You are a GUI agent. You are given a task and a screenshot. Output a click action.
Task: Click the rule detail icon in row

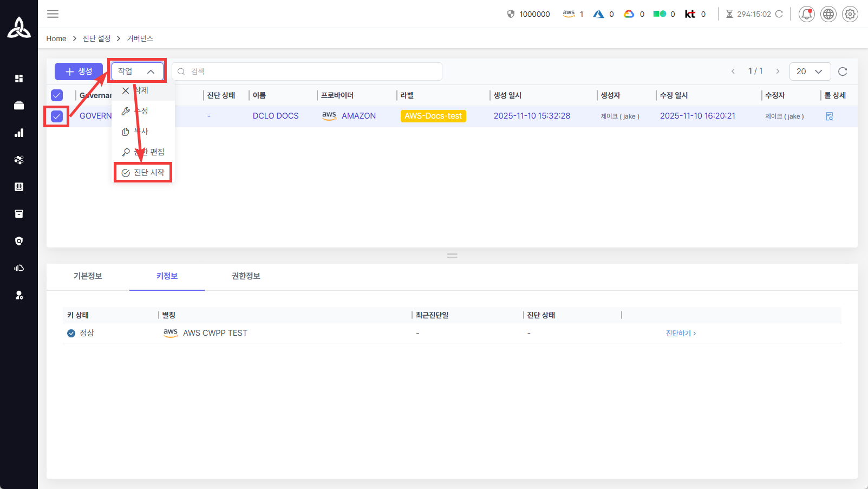pyautogui.click(x=829, y=116)
